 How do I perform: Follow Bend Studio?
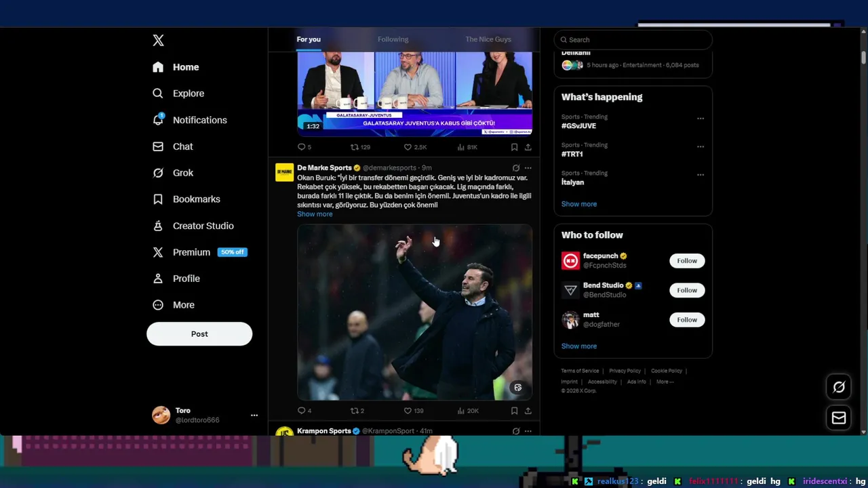(x=687, y=290)
